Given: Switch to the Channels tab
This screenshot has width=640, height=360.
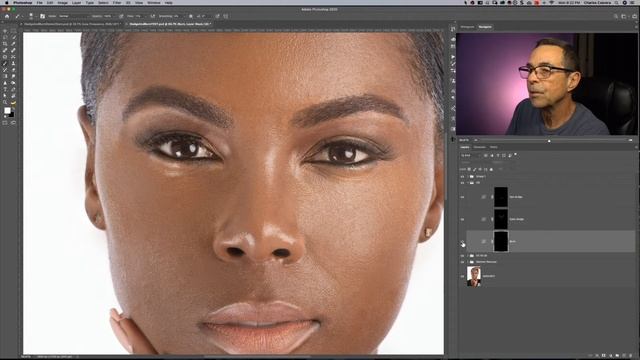Looking at the screenshot, I should click(480, 147).
